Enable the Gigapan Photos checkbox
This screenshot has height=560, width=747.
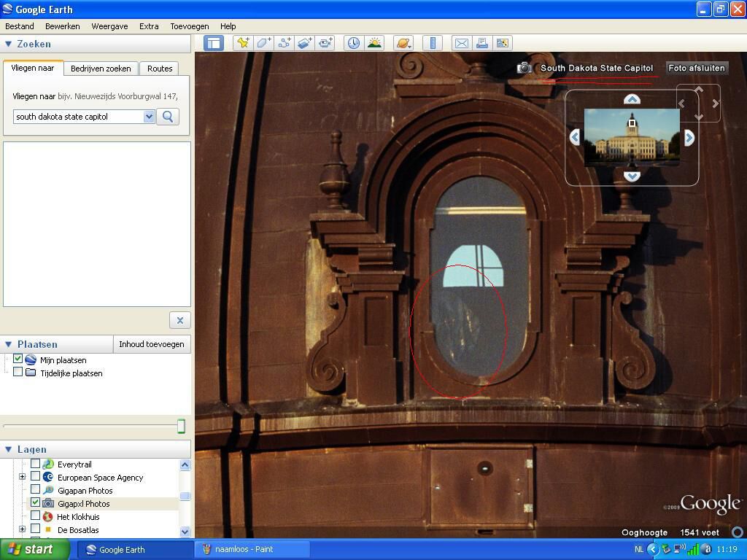[x=35, y=489]
